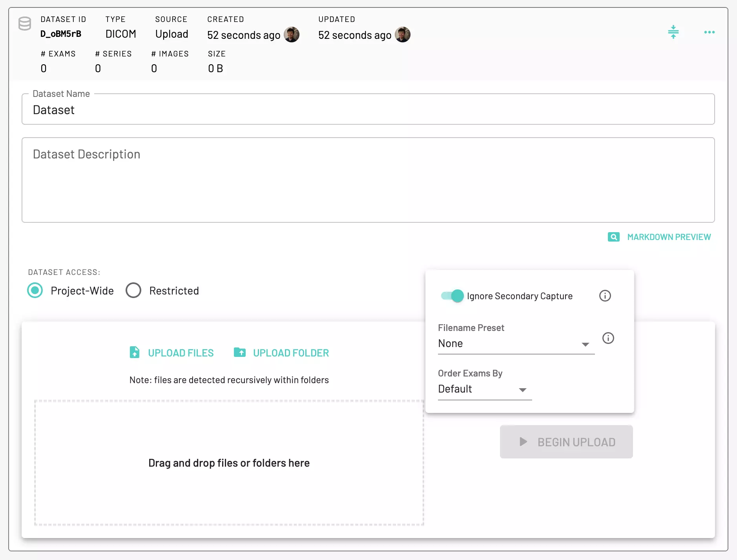737x560 pixels.
Task: Open the Filename Preset dropdown
Action: (516, 344)
